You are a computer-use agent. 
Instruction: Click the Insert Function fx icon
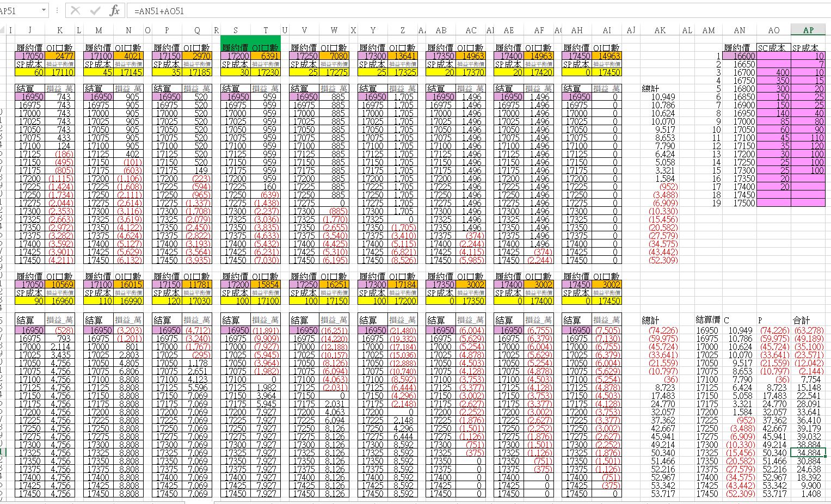[x=114, y=11]
